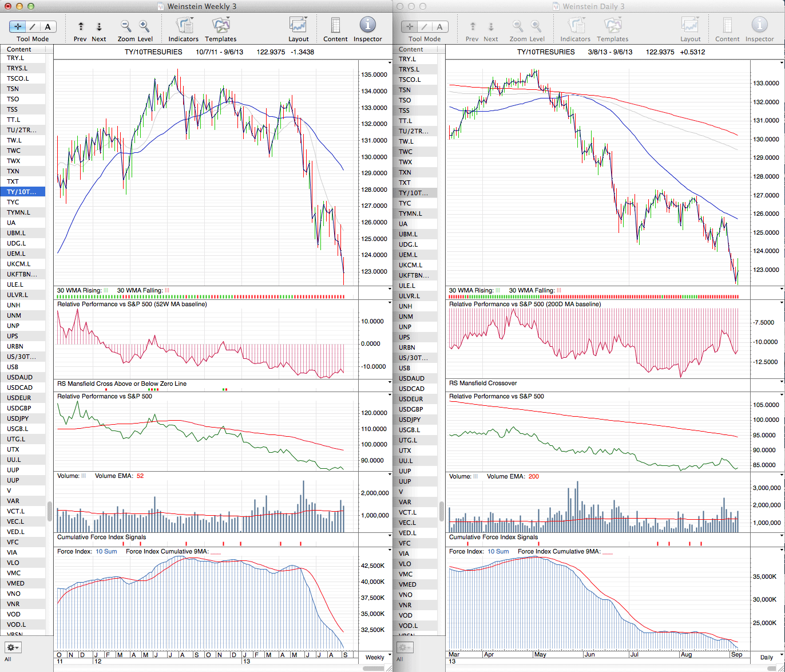This screenshot has height=672, width=785.
Task: Open the Weekly periodicity dropdown below the chart
Action: [x=375, y=657]
